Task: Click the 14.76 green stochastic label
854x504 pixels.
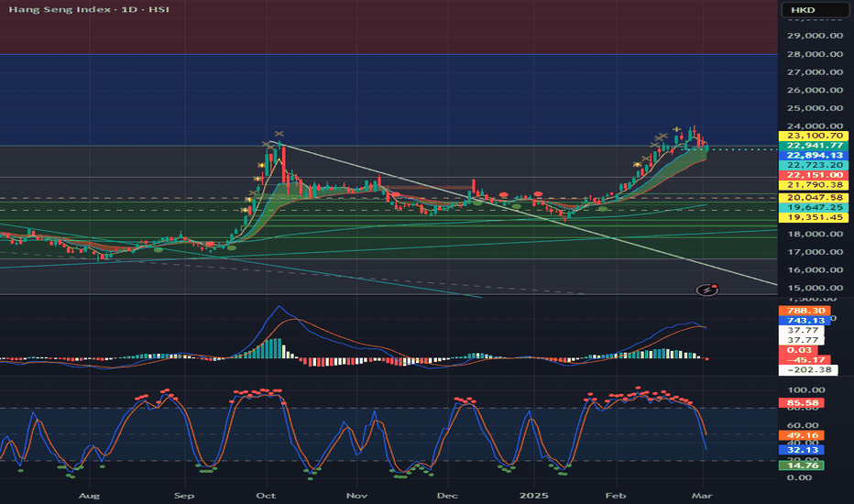Action: (x=802, y=466)
